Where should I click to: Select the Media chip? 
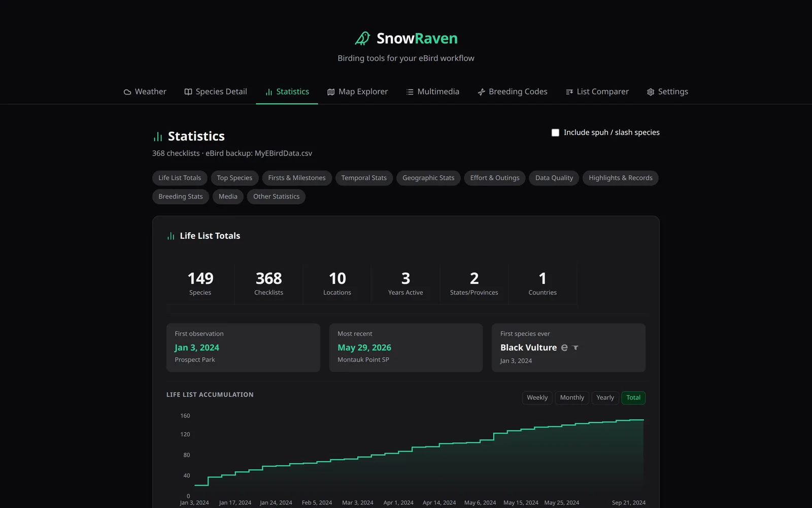coord(228,197)
